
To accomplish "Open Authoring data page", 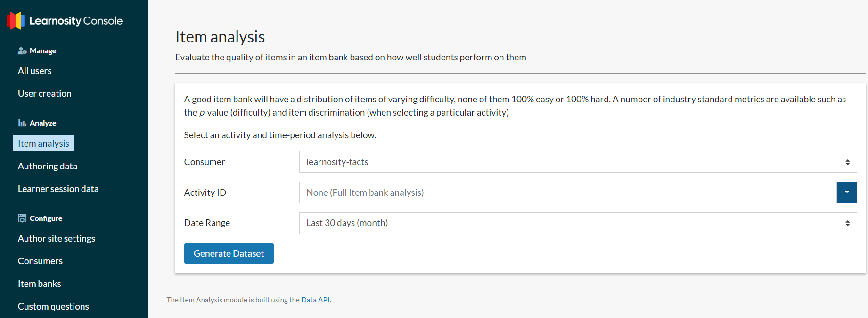I will click(48, 166).
